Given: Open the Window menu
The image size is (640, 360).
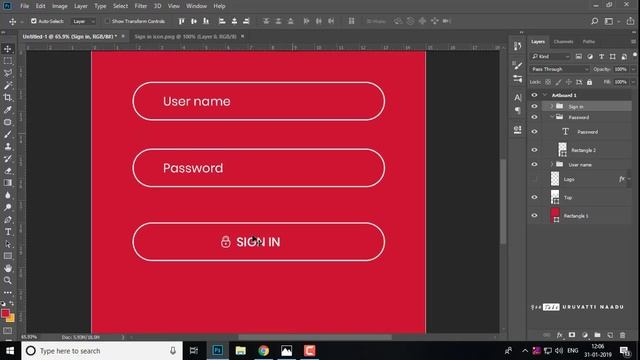Looking at the screenshot, I should 196,6.
